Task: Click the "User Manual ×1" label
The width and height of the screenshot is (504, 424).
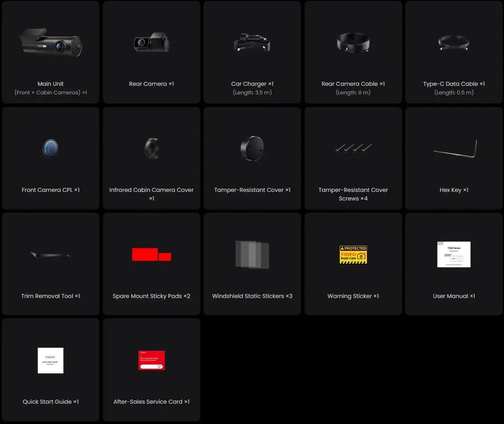Action: pos(454,296)
